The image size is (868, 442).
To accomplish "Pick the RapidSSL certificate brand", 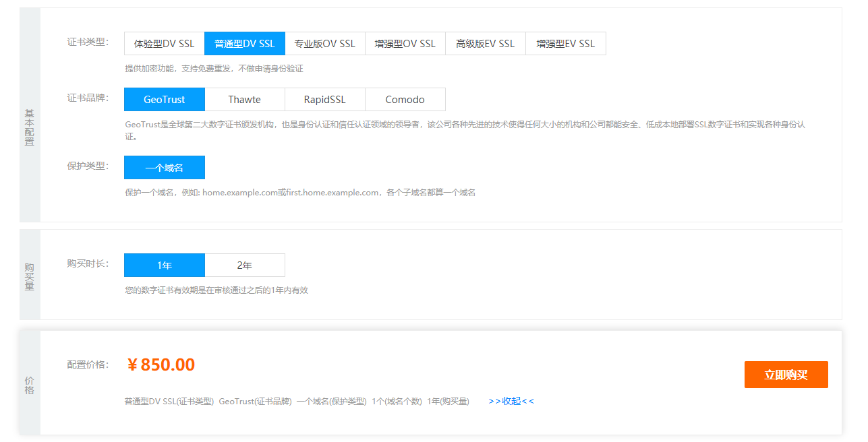I will click(x=324, y=100).
